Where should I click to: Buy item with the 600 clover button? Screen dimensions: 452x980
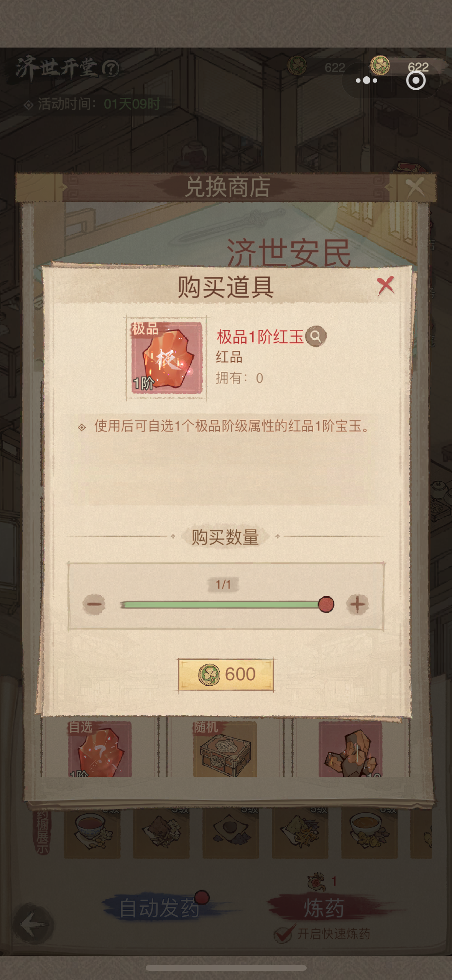(x=226, y=674)
